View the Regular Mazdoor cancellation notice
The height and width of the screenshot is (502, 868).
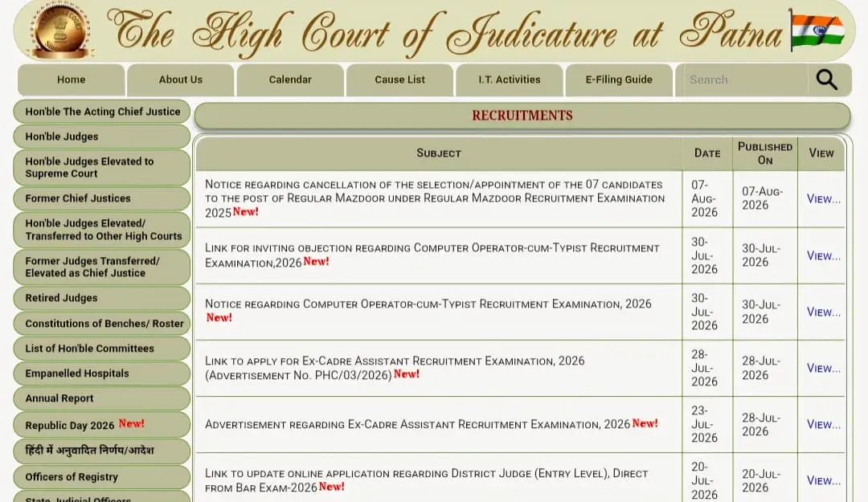point(823,198)
